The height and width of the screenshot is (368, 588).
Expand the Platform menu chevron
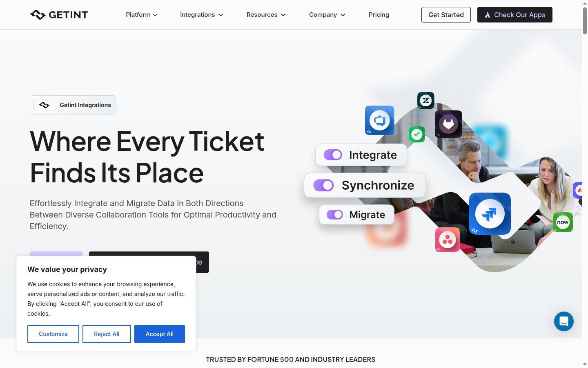tap(155, 15)
